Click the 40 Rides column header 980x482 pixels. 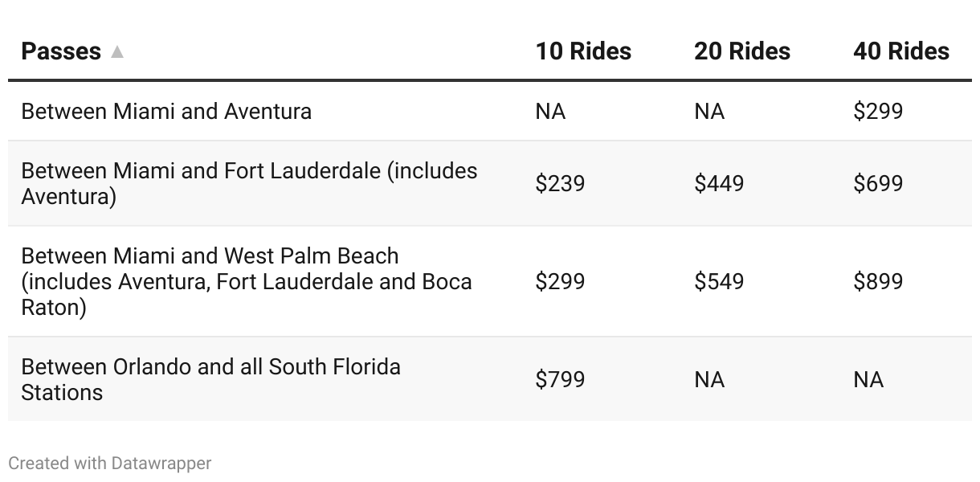pyautogui.click(x=901, y=51)
